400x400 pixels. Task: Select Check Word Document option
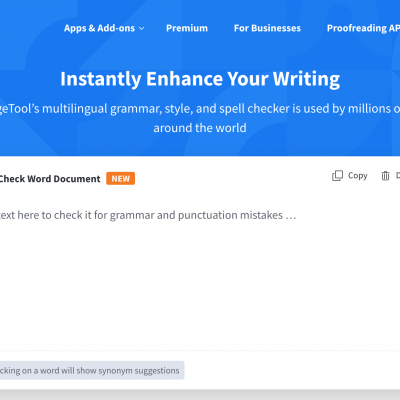pos(50,179)
